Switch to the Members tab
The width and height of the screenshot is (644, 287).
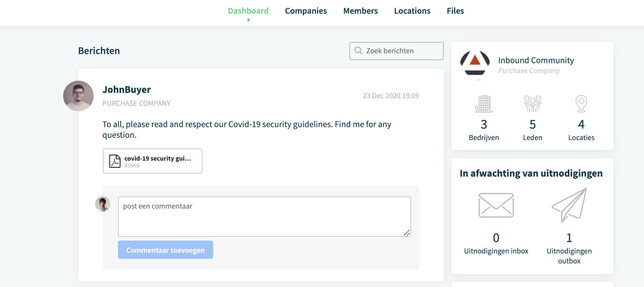[360, 11]
